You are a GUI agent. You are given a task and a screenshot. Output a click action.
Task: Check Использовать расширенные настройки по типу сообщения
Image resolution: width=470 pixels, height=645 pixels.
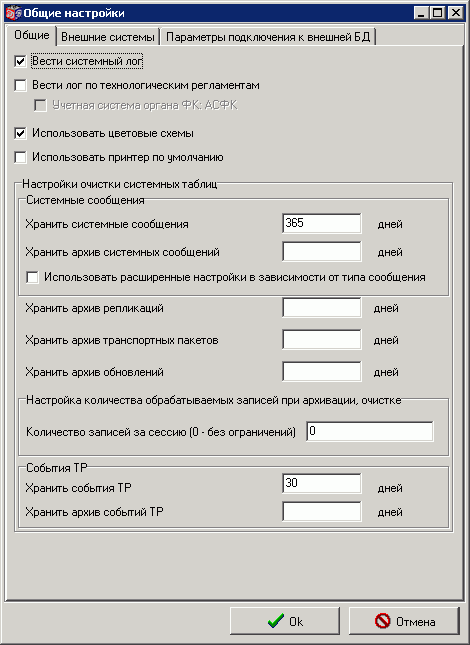coord(32,277)
